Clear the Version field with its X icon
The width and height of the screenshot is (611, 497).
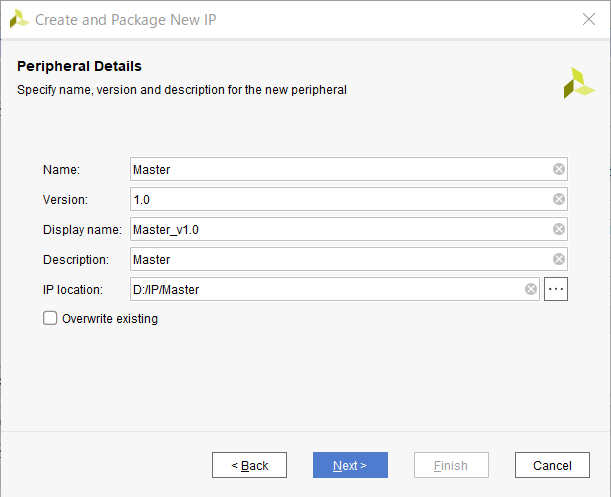point(559,199)
